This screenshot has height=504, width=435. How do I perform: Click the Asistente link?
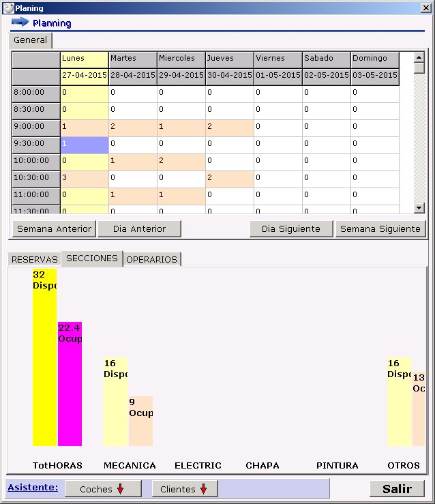coord(33,487)
